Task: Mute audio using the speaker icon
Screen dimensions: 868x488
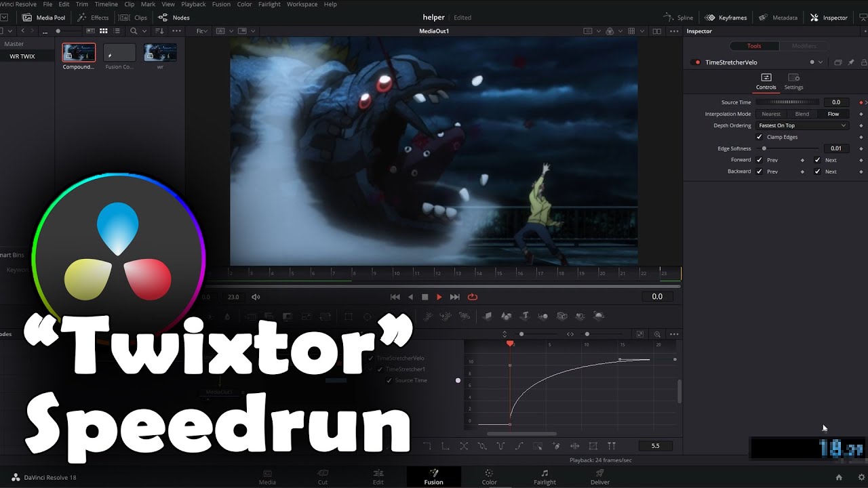Action: click(256, 297)
